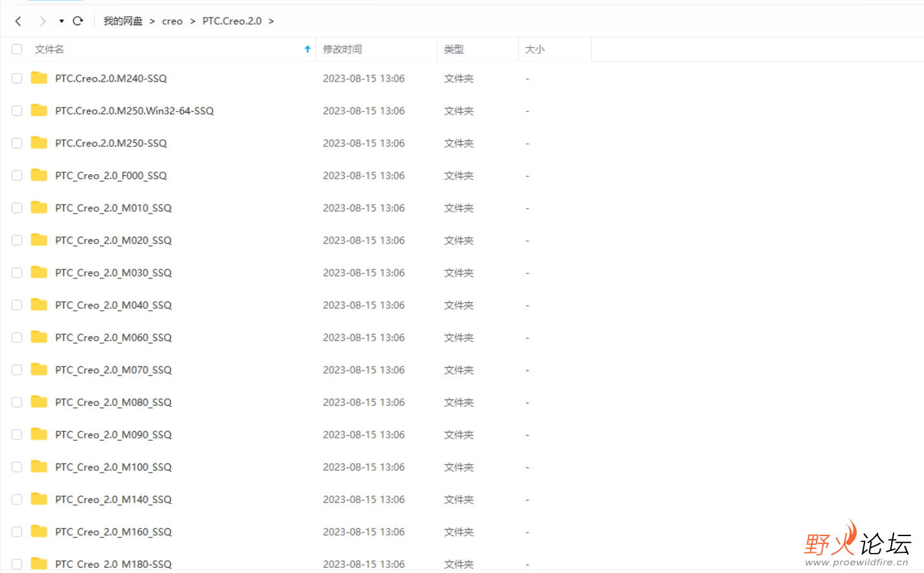The width and height of the screenshot is (924, 573).
Task: Sort by 类型 column
Action: pos(454,49)
